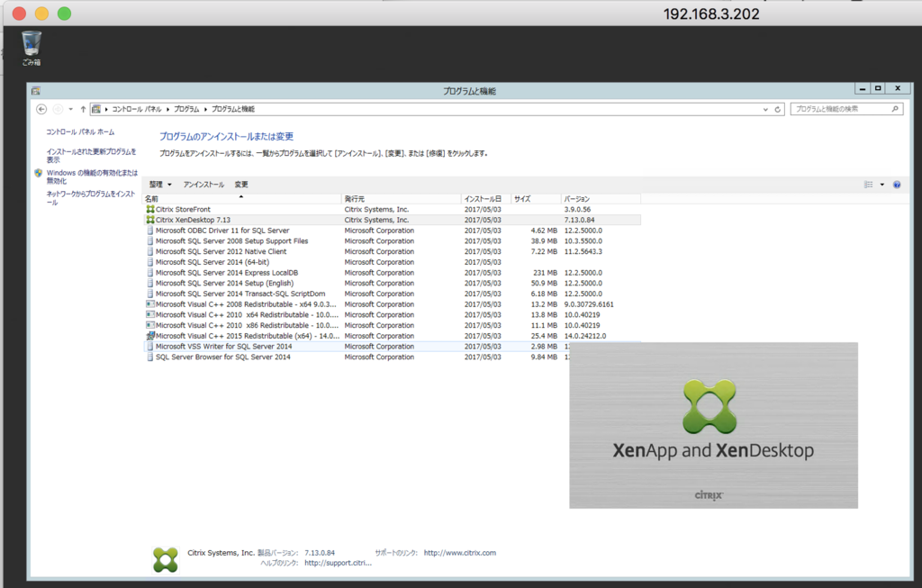Viewport: 922px width, 588px height.
Task: Click Visual C++ 2010 x86 Redistributable icon
Action: coord(150,326)
